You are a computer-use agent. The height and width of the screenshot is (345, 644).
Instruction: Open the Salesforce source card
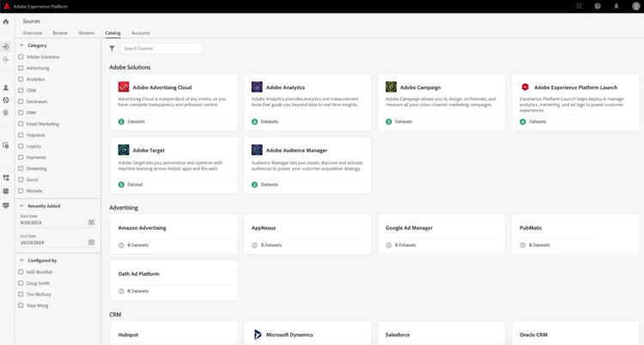[441, 334]
